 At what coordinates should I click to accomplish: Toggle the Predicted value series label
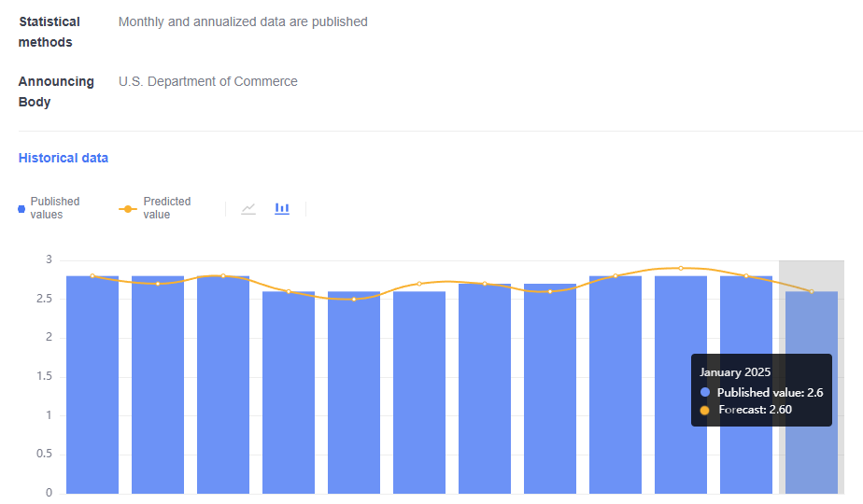coord(166,208)
